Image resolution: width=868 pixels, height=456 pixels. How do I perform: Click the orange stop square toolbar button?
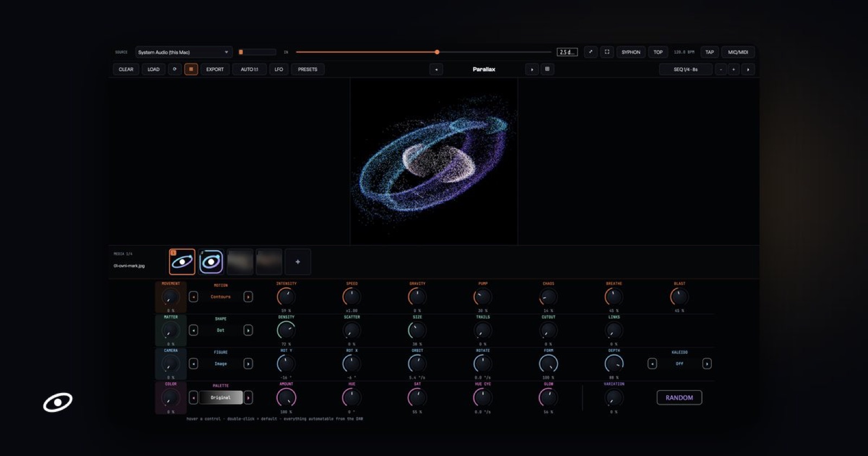click(x=191, y=69)
